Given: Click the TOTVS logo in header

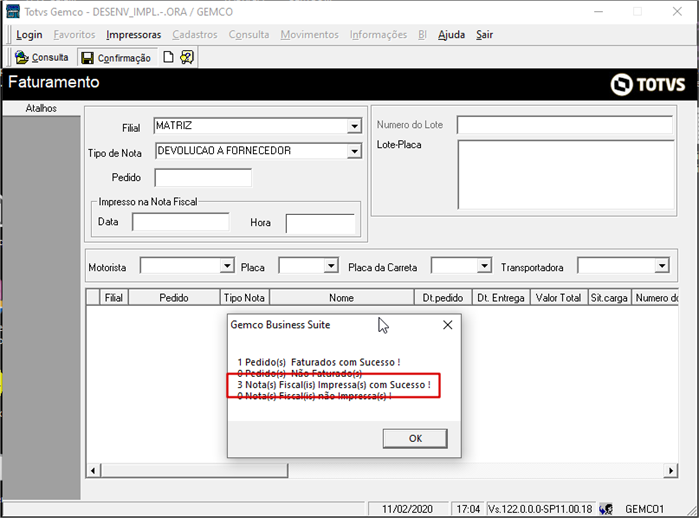Looking at the screenshot, I should [647, 84].
